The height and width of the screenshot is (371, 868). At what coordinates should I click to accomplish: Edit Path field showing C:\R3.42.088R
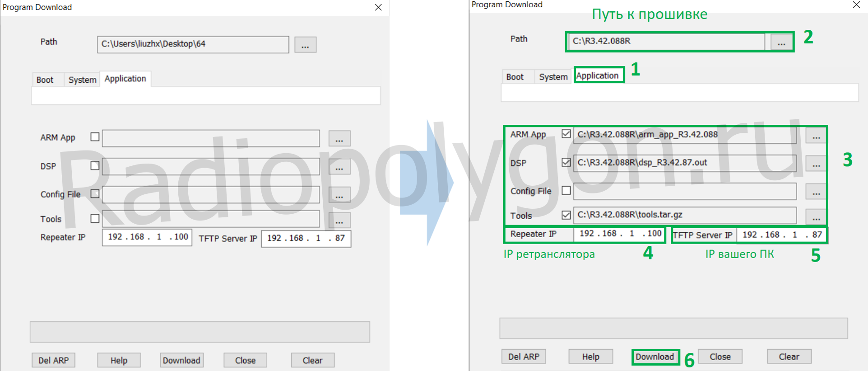click(x=666, y=41)
